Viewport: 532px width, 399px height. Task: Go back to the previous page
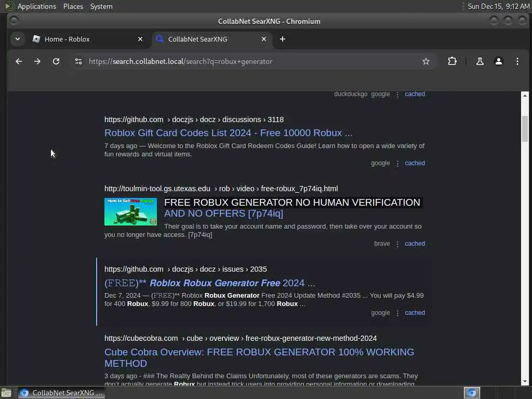[x=19, y=61]
